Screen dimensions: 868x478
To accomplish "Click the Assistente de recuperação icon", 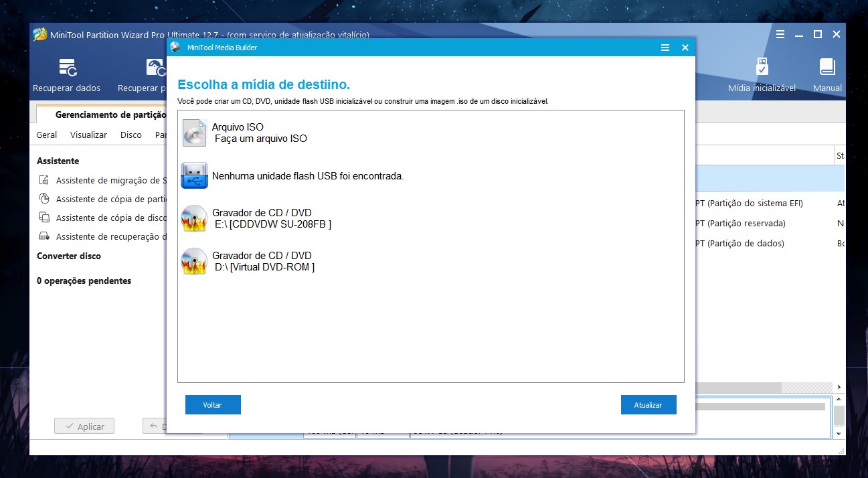I will (44, 236).
